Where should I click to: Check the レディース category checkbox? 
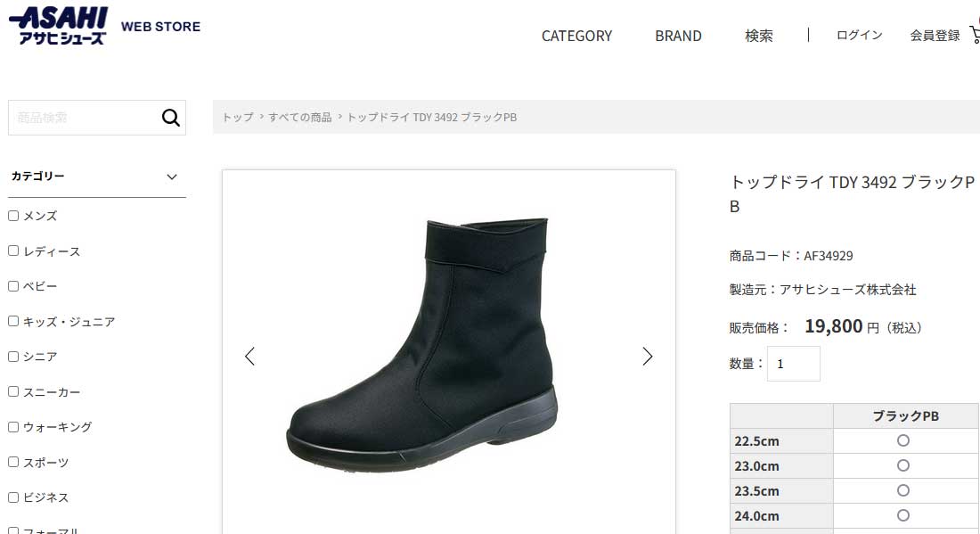(13, 251)
